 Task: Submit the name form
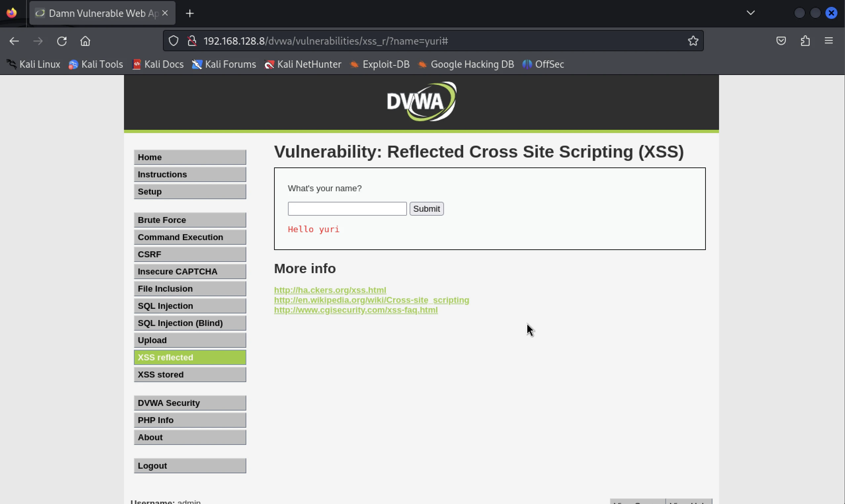click(x=426, y=208)
